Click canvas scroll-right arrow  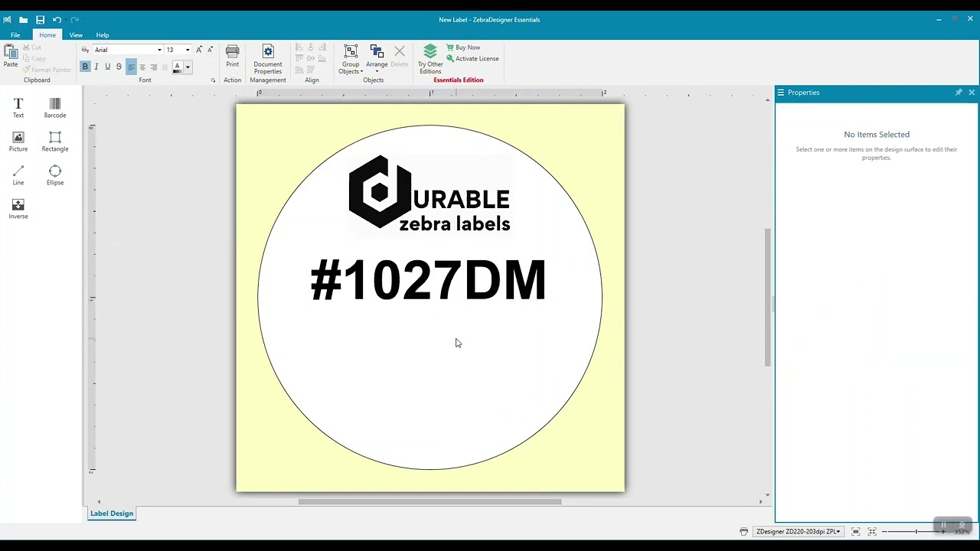[x=760, y=502]
